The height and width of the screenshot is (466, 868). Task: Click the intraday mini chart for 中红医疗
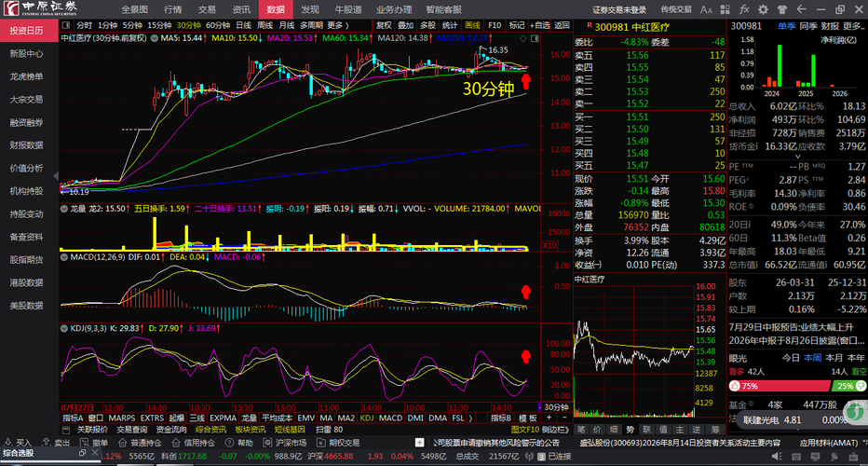click(634, 350)
